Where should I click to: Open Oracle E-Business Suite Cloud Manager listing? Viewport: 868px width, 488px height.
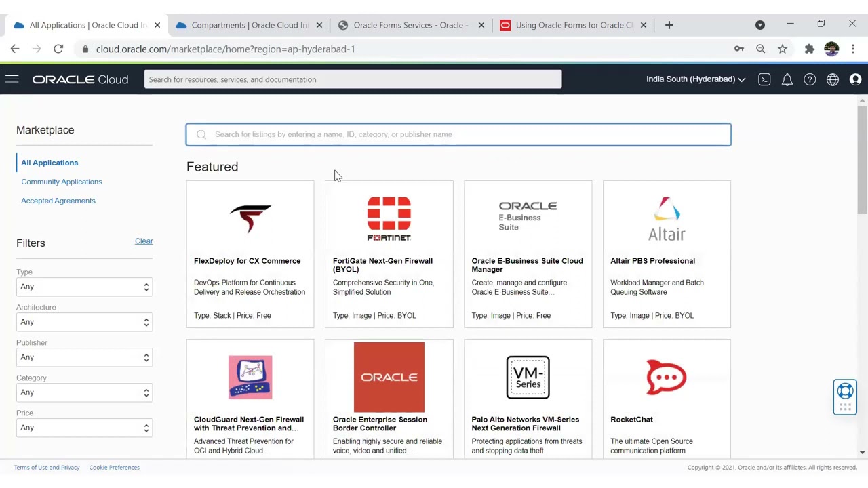tap(527, 265)
